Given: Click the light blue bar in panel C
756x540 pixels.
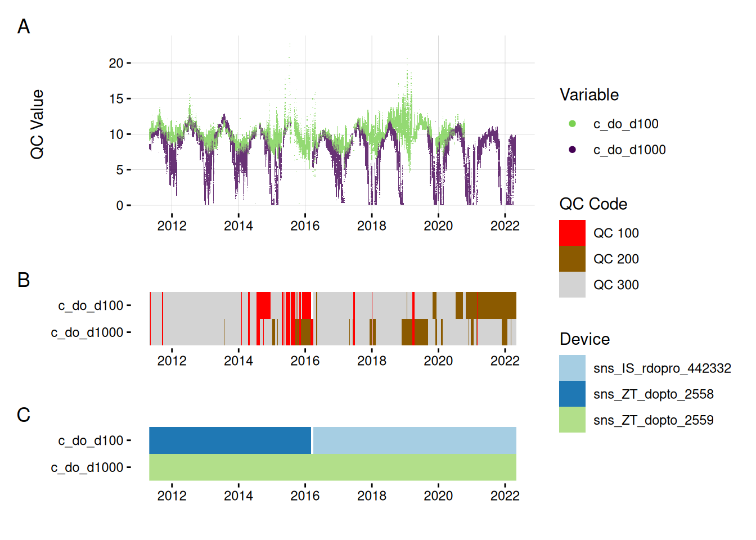Looking at the screenshot, I should tap(414, 440).
